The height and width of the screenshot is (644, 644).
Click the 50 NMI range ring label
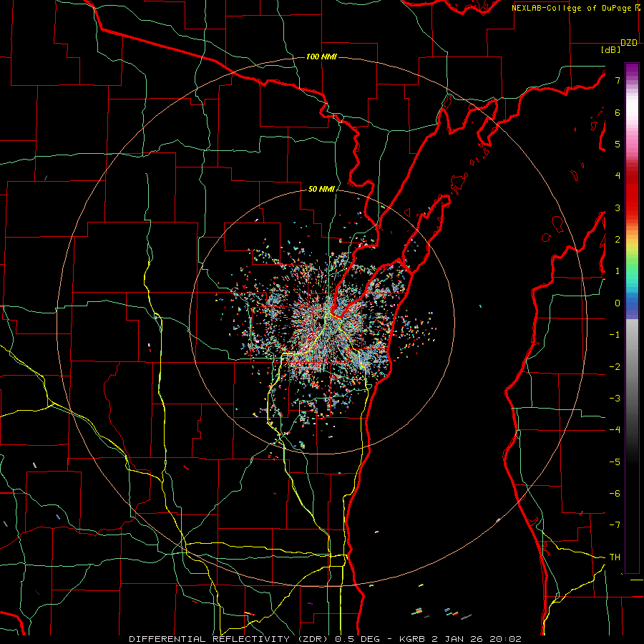click(321, 189)
